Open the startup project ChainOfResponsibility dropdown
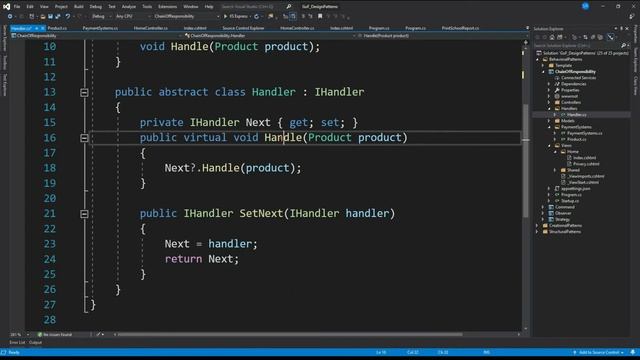 [186, 16]
